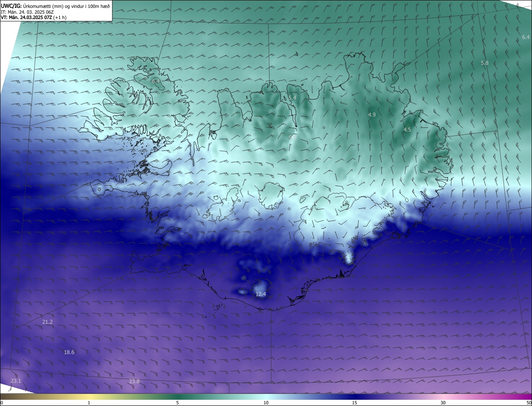
Task: Click the "VT: Mán. 24.03.2025 07Z (+1 h)" line
Action: [x=34, y=17]
